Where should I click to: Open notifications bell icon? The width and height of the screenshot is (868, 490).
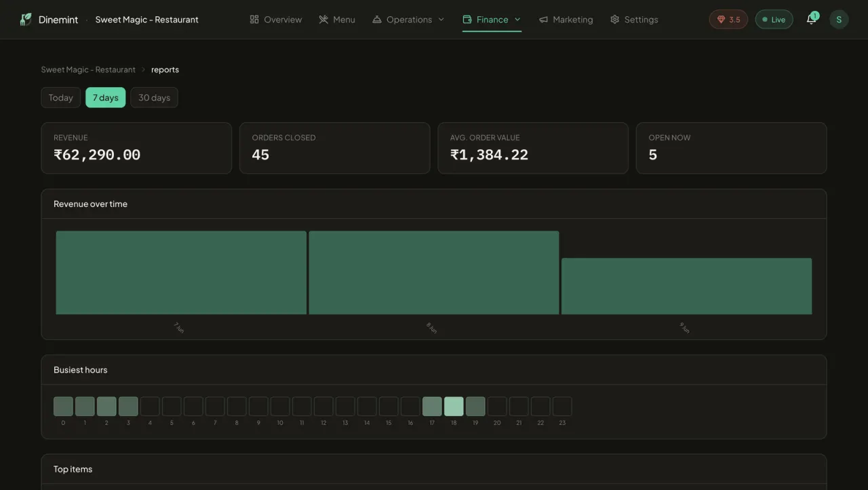click(x=811, y=19)
